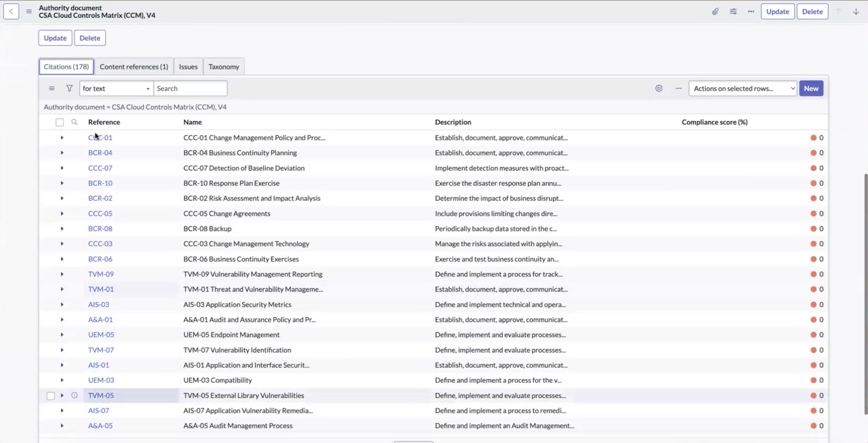Image resolution: width=868 pixels, height=443 pixels.
Task: Click the Delete button in the header
Action: (x=812, y=12)
